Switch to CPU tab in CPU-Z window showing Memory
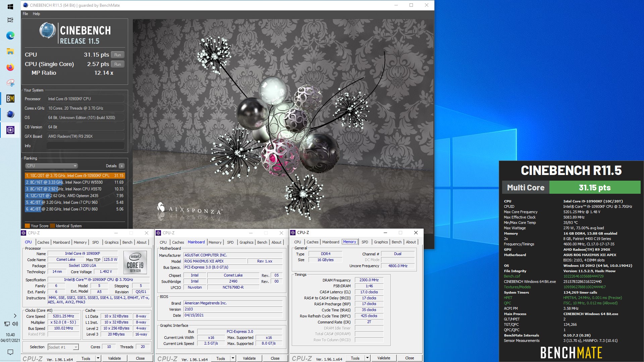Viewport: 644px width, 362px height. [x=298, y=242]
